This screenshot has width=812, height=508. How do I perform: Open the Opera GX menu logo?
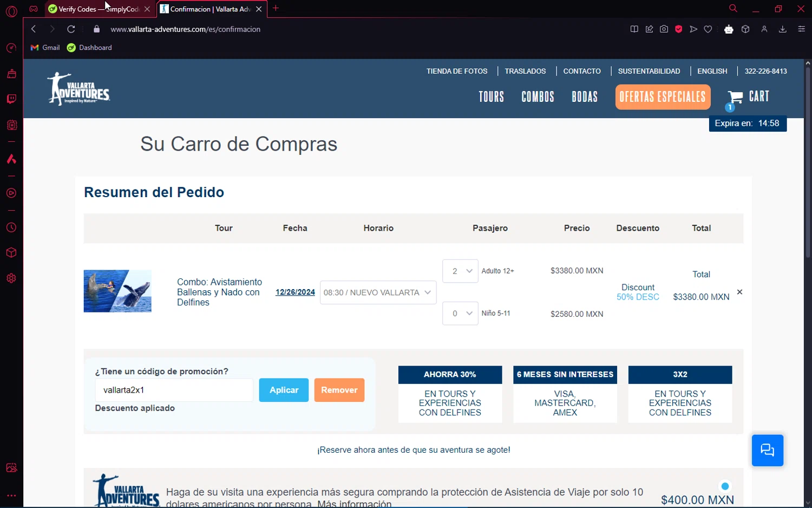coord(11,11)
